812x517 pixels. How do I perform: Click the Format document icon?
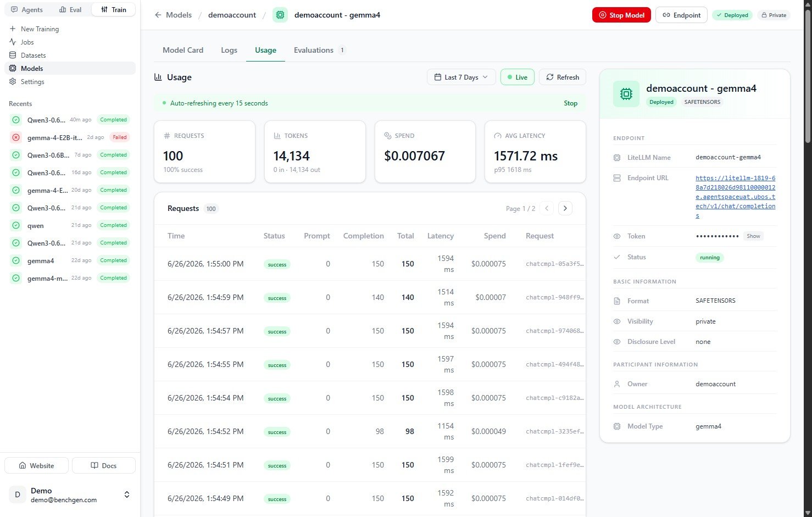617,301
